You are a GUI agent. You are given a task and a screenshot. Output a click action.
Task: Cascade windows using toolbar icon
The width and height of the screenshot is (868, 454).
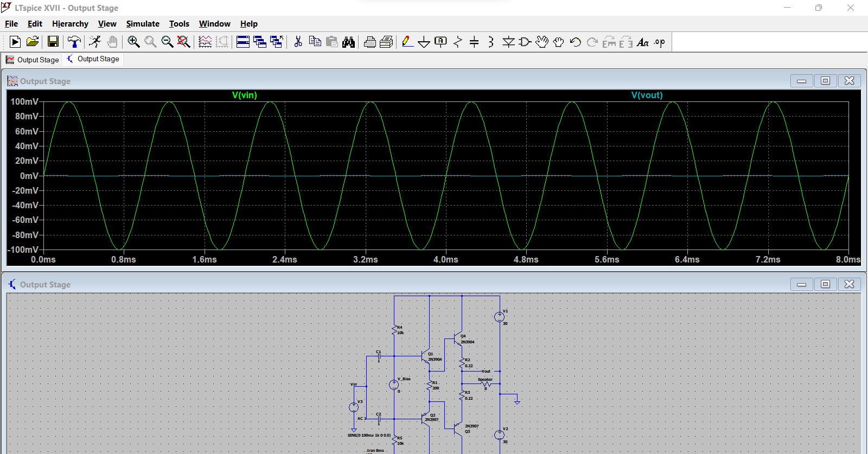(x=260, y=42)
